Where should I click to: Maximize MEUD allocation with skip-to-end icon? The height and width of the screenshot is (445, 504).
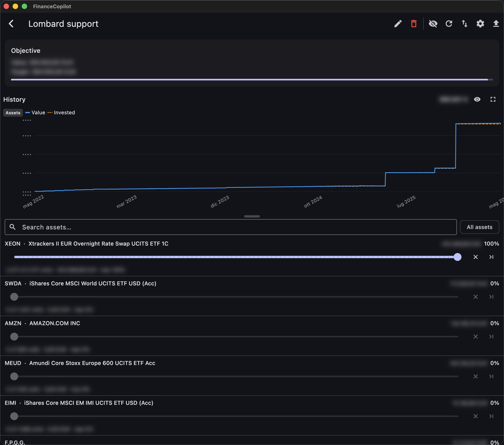(x=491, y=376)
